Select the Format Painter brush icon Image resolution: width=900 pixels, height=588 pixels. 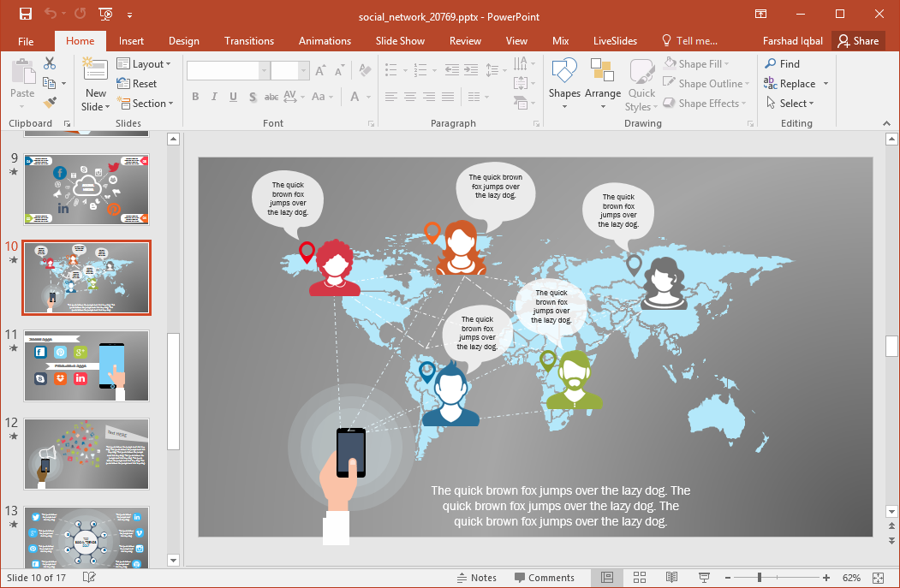[x=50, y=103]
